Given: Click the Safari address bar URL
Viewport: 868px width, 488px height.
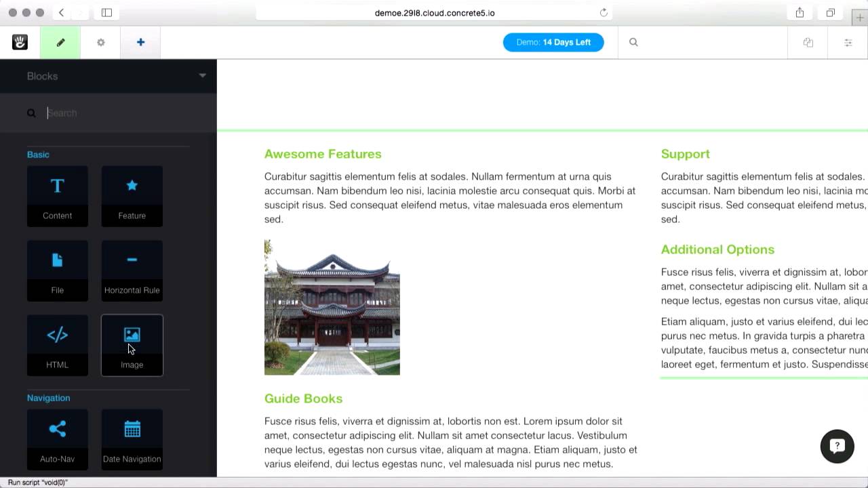Looking at the screenshot, I should tap(435, 12).
